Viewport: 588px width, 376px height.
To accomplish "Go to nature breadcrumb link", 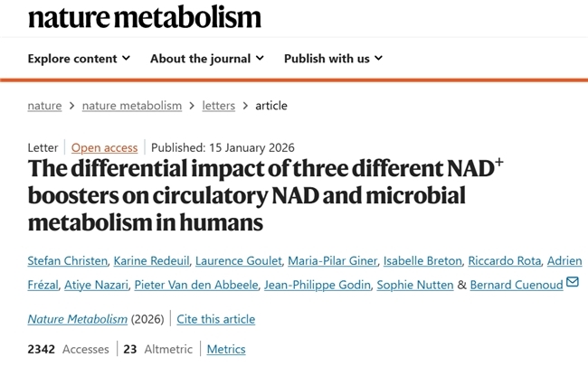I will [x=44, y=106].
